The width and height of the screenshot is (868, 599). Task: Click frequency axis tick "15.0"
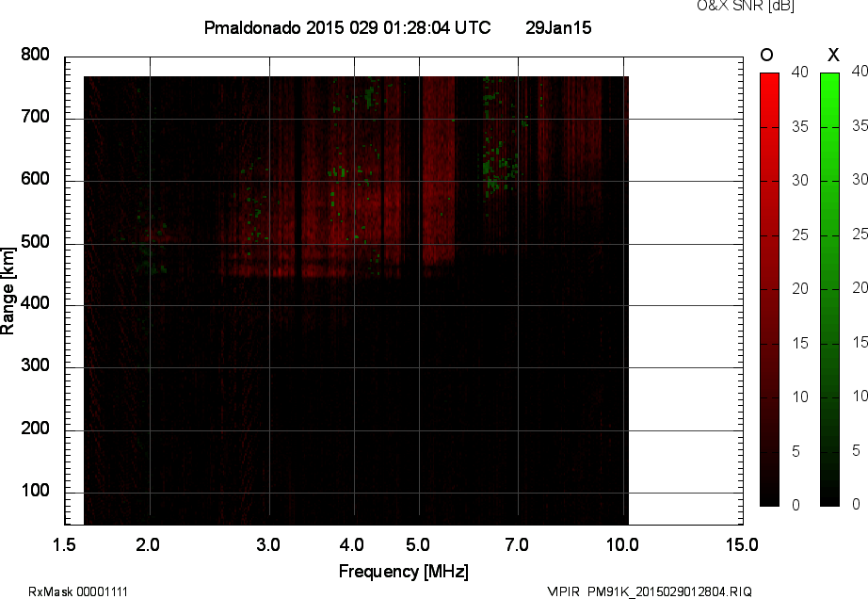[x=742, y=545]
